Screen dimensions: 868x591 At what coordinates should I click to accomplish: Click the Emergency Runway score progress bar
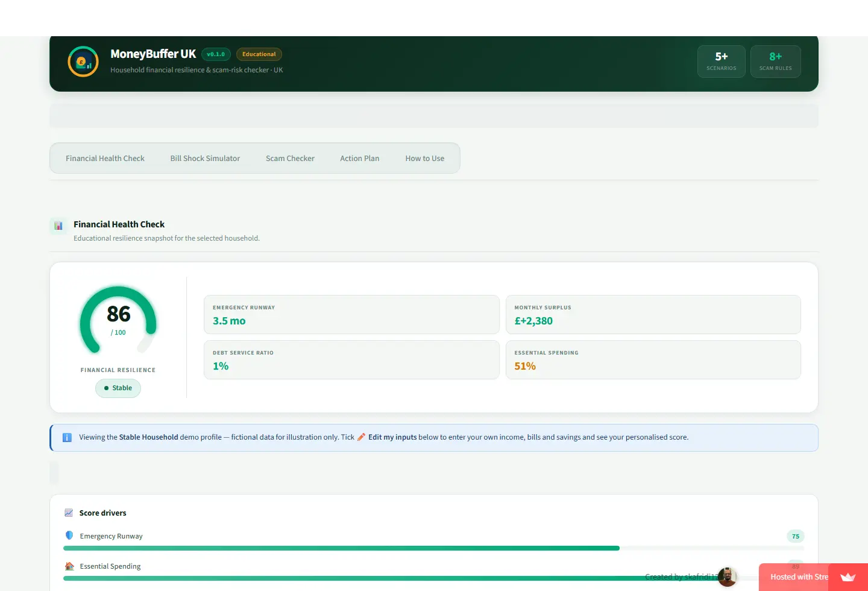[433, 548]
